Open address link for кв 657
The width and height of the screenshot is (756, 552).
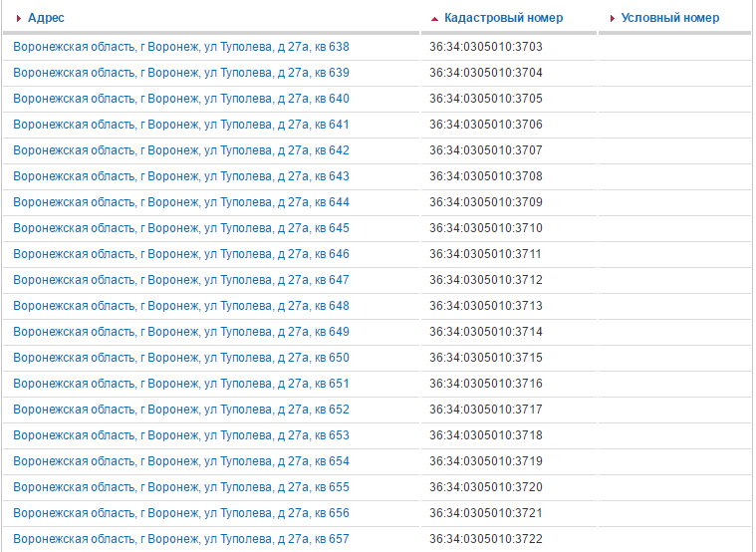[181, 539]
